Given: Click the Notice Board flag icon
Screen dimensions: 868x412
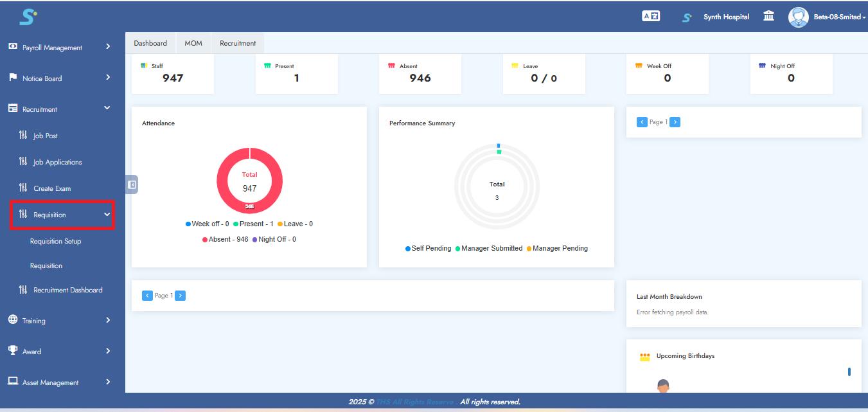Looking at the screenshot, I should point(13,78).
